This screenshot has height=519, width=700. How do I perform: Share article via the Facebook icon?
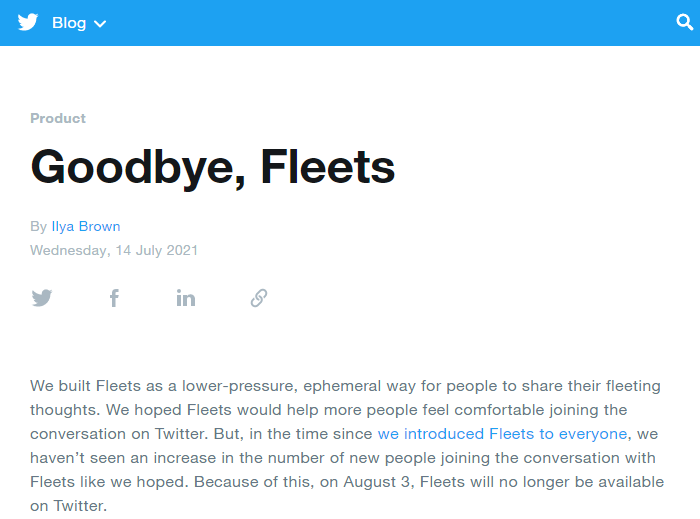pyautogui.click(x=114, y=298)
